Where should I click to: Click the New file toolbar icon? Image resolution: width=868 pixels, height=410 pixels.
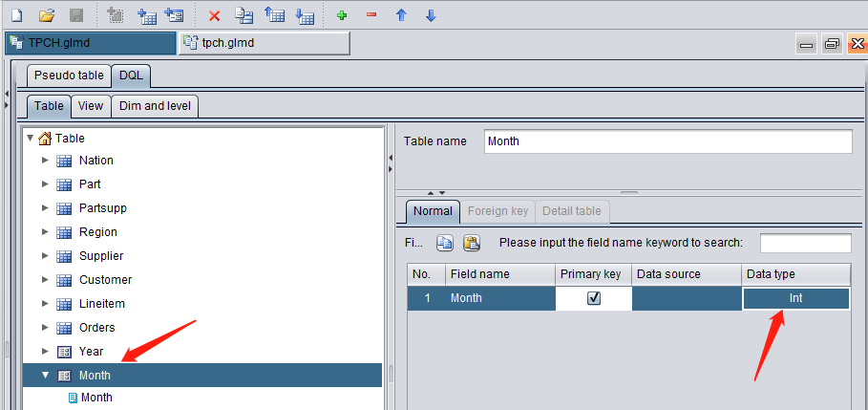point(16,15)
